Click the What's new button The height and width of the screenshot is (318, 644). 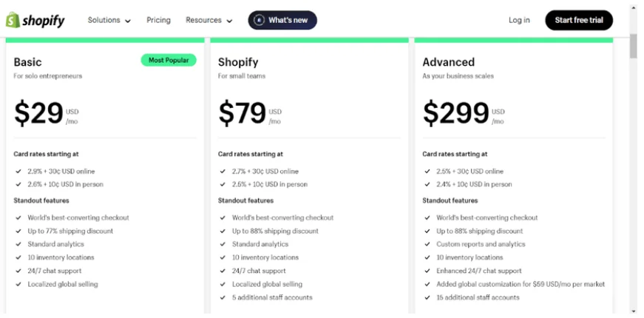click(282, 20)
